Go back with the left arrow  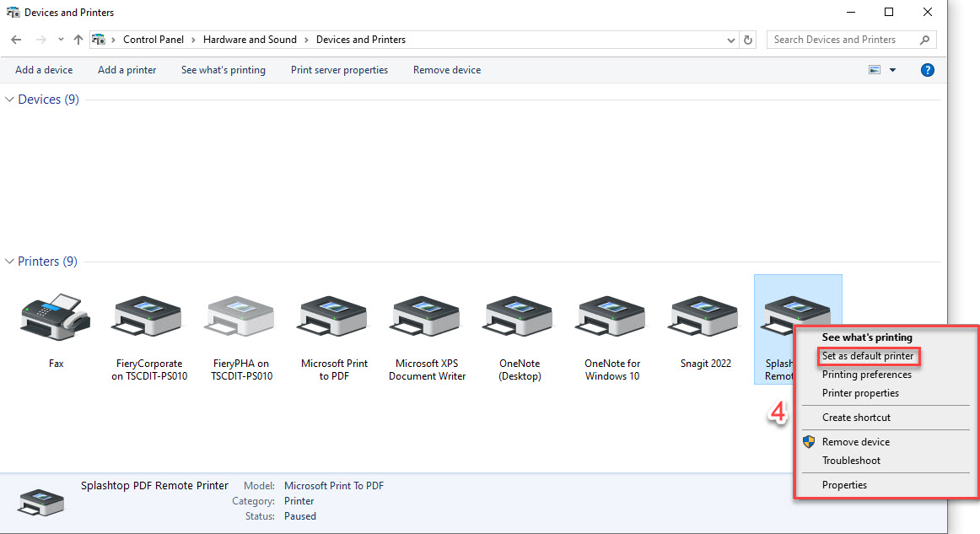click(16, 40)
